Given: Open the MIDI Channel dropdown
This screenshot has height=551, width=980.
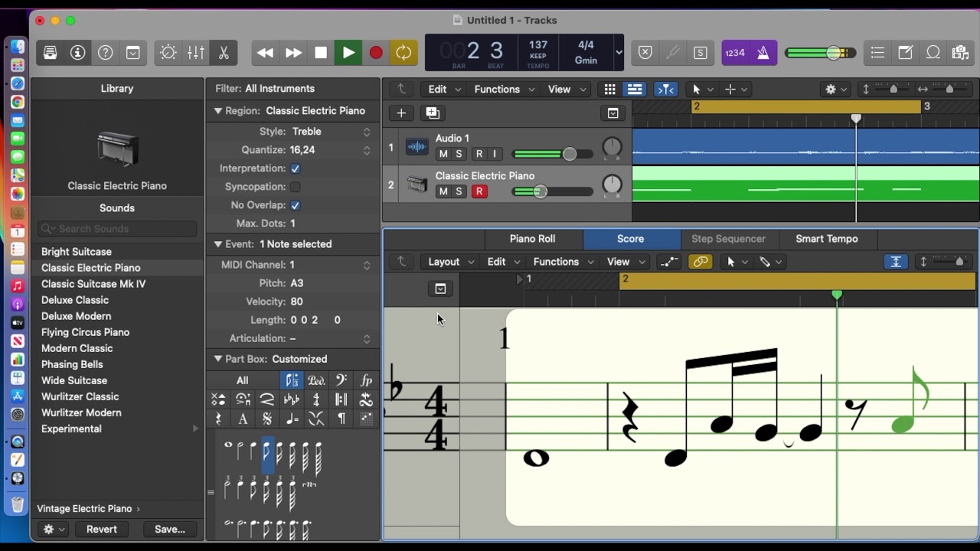Looking at the screenshot, I should (331, 265).
